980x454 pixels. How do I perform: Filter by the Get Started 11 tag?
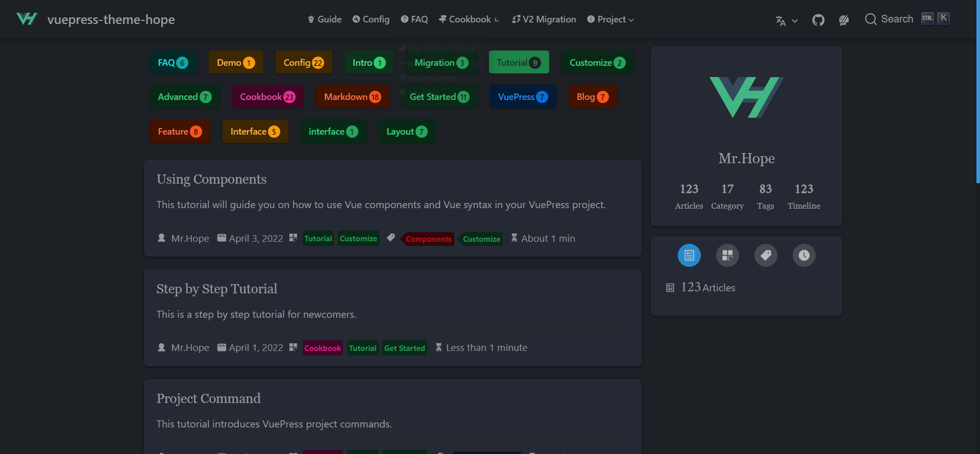440,97
